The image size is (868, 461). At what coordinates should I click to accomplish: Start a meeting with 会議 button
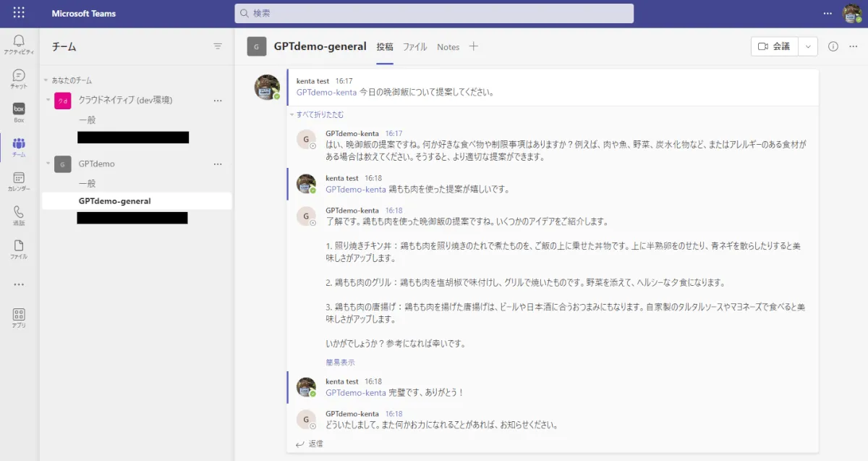tap(774, 46)
